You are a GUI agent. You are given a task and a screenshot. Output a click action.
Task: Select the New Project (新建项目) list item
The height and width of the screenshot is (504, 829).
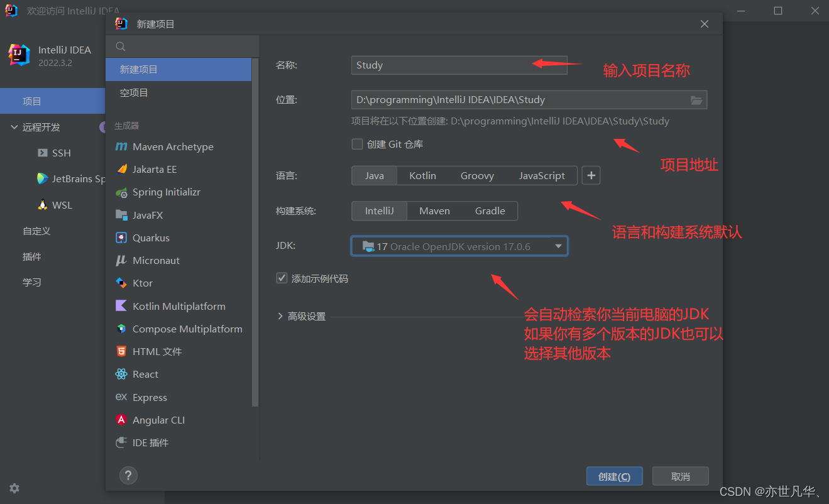point(178,69)
